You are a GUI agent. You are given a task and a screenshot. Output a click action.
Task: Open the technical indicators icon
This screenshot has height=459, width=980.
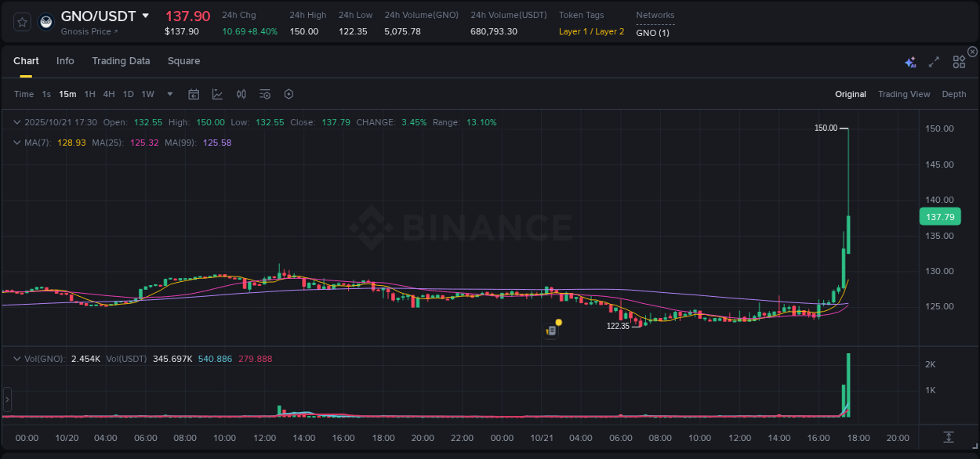tap(264, 93)
